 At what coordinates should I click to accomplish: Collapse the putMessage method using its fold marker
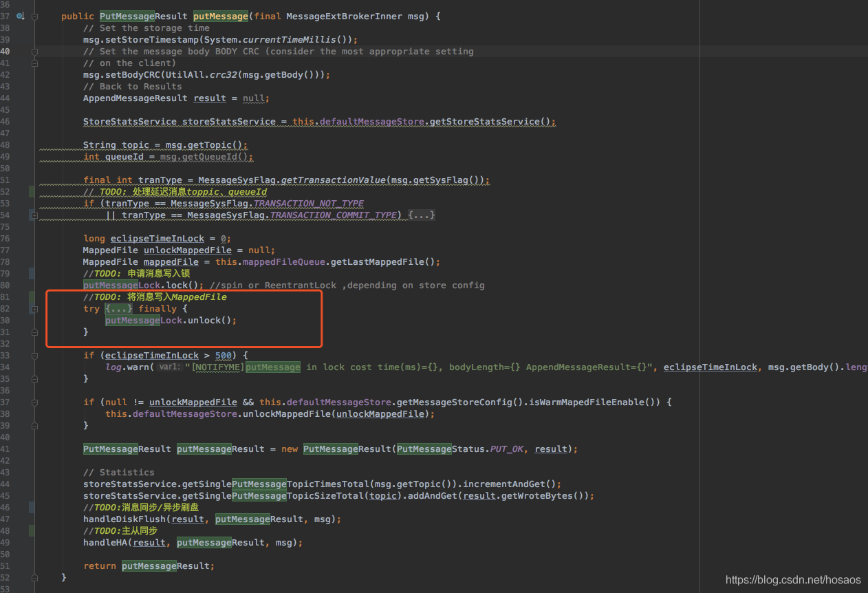coord(34,16)
